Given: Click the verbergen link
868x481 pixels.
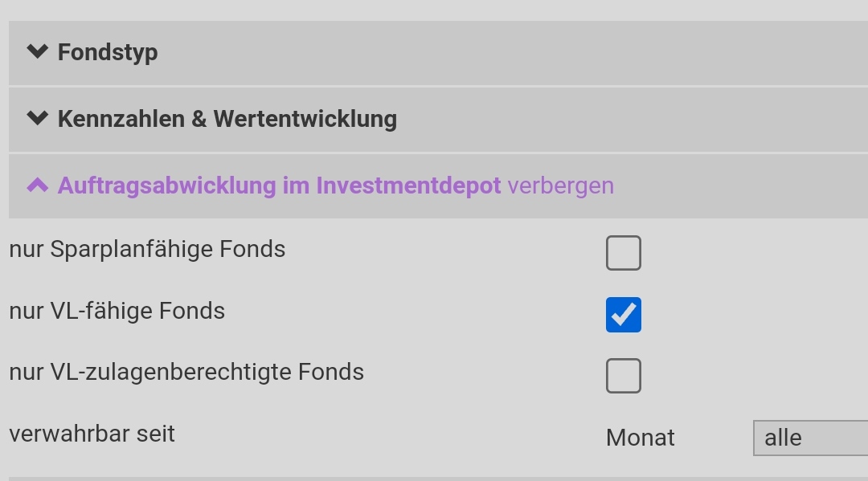Looking at the screenshot, I should pyautogui.click(x=560, y=186).
